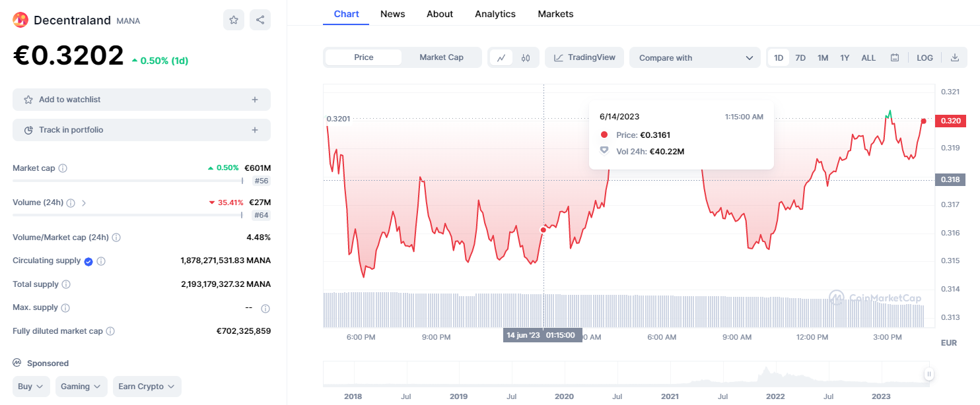The image size is (980, 405).
Task: Expand the Gaming dropdown
Action: click(x=81, y=387)
